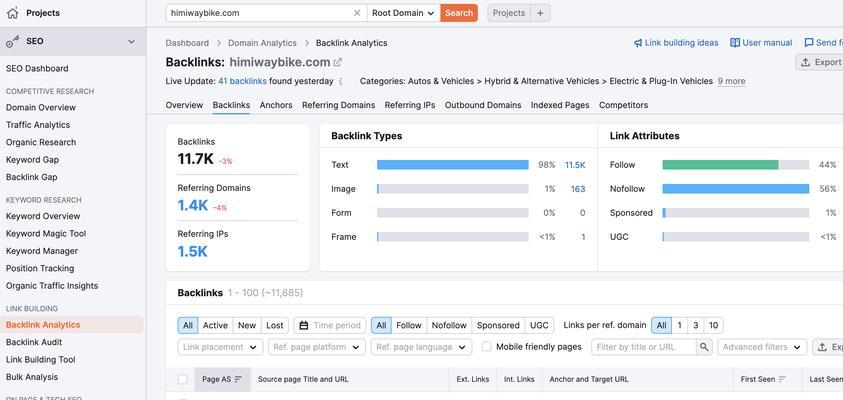Viewport: 843px width, 400px height.
Task: Click the Link building ideas megaphone icon
Action: (x=638, y=43)
